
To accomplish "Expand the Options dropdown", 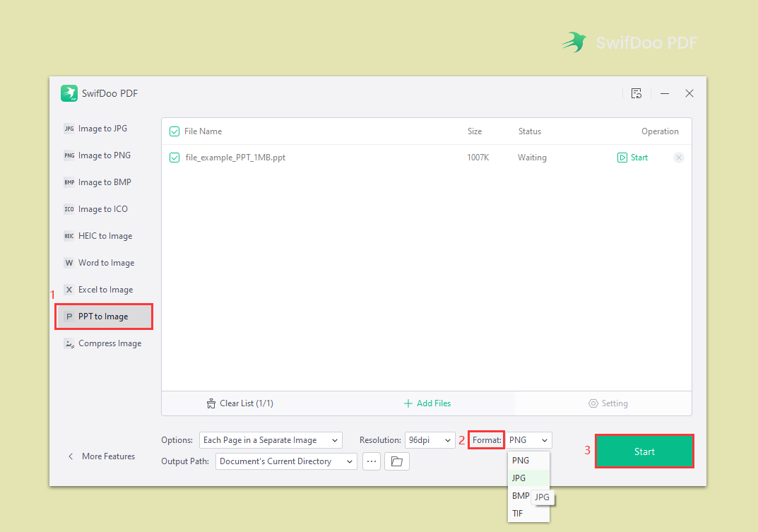I will (271, 439).
